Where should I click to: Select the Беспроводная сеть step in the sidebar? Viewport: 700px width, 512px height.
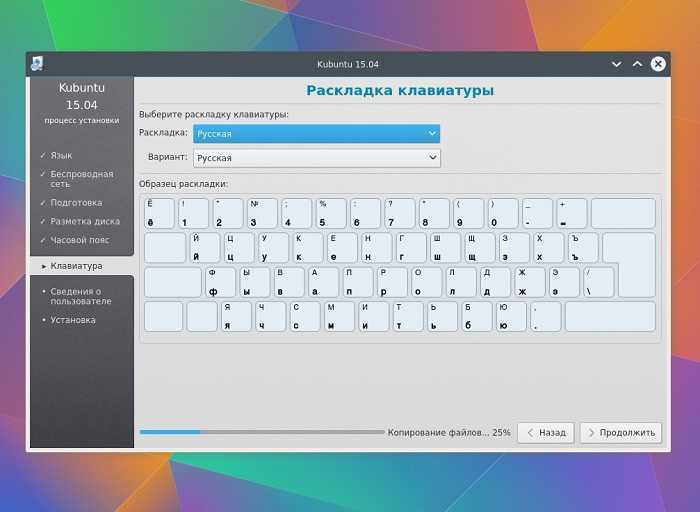82,179
